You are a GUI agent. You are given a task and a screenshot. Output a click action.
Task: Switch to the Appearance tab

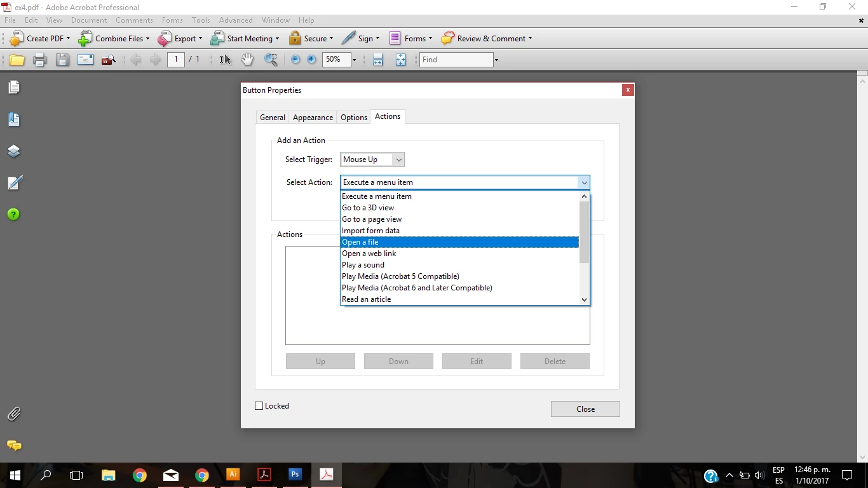click(x=313, y=118)
